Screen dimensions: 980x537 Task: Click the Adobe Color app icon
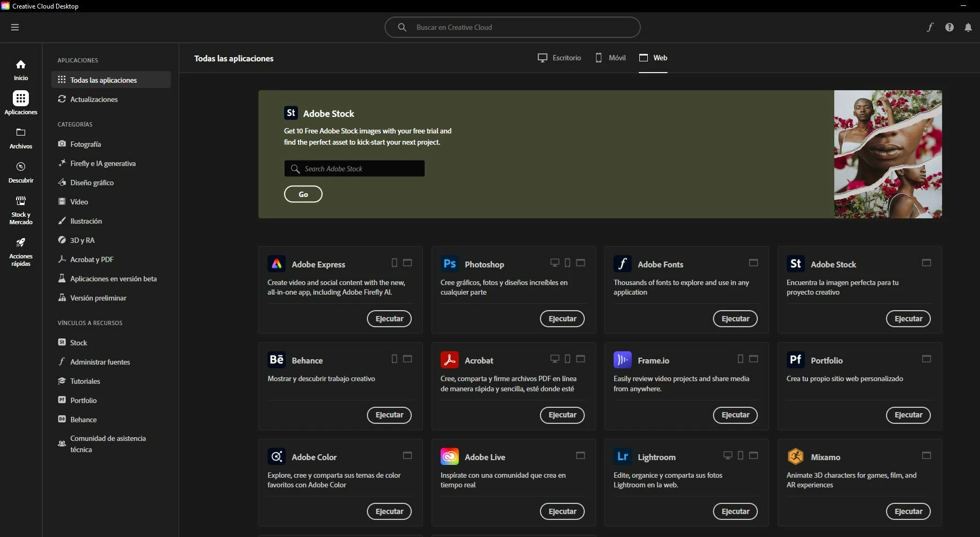[x=277, y=456]
